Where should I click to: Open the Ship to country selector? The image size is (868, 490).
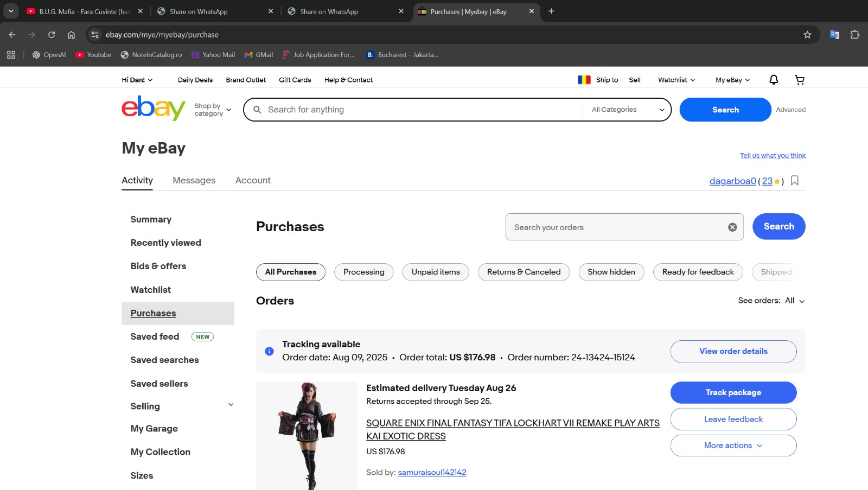pos(598,80)
